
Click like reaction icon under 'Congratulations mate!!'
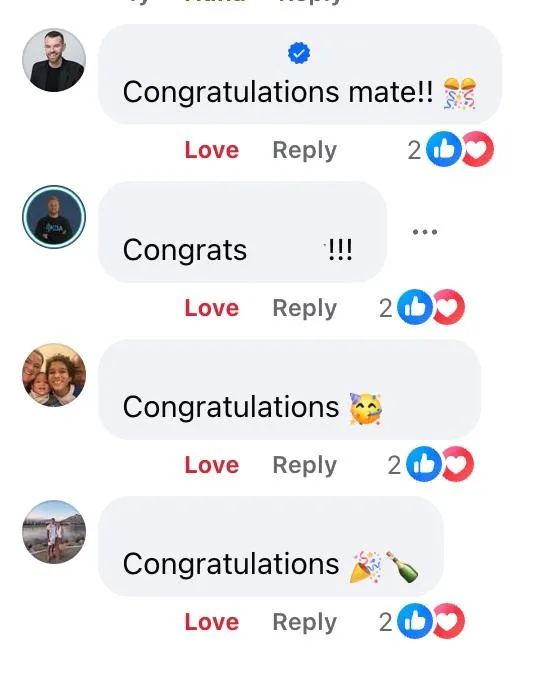[x=443, y=149]
